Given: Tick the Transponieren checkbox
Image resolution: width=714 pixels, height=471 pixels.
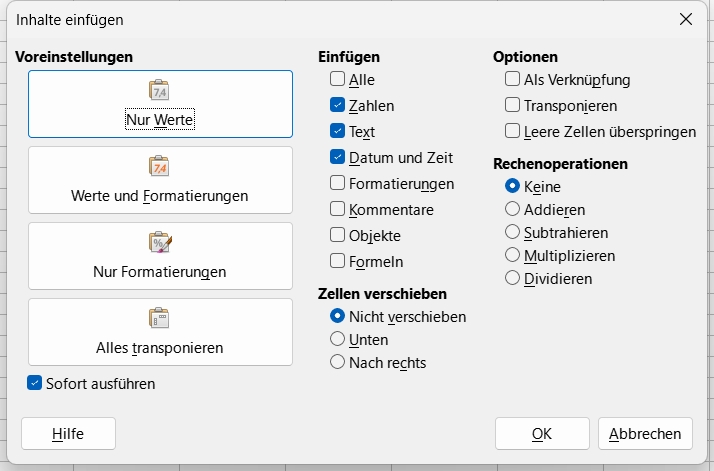Looking at the screenshot, I should coord(513,105).
